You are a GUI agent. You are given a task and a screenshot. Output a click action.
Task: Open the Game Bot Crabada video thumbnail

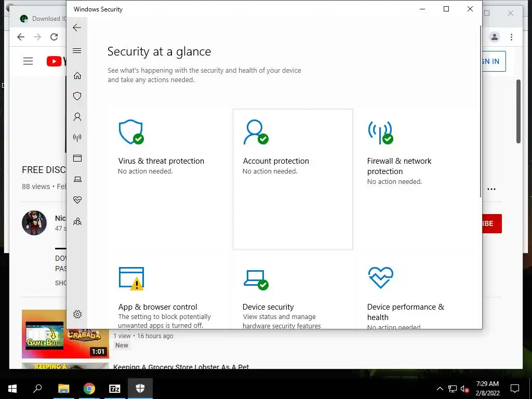coord(65,334)
